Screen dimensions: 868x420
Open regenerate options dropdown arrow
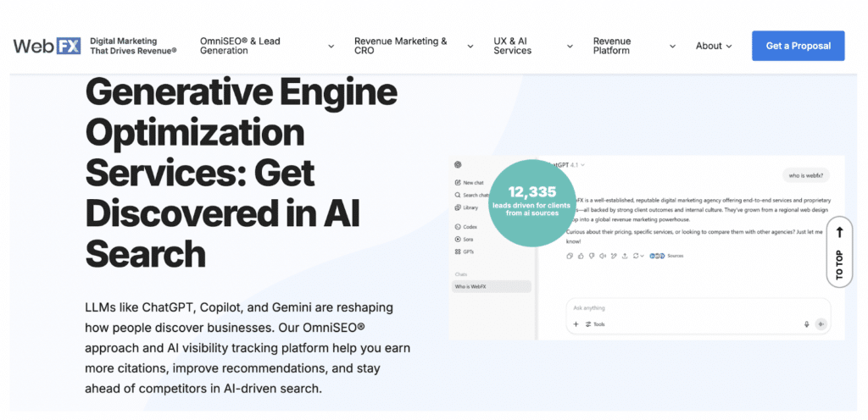(x=643, y=256)
